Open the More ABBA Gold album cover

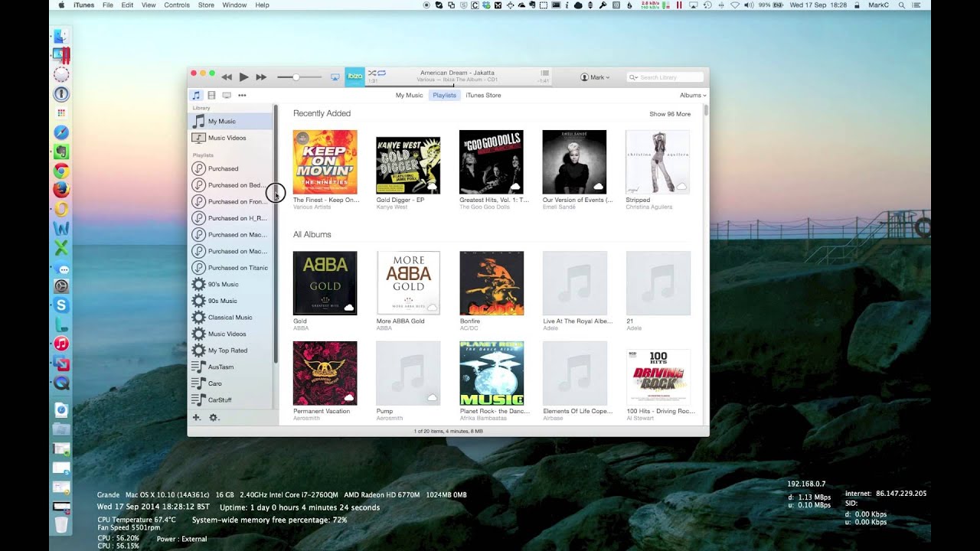coord(408,283)
